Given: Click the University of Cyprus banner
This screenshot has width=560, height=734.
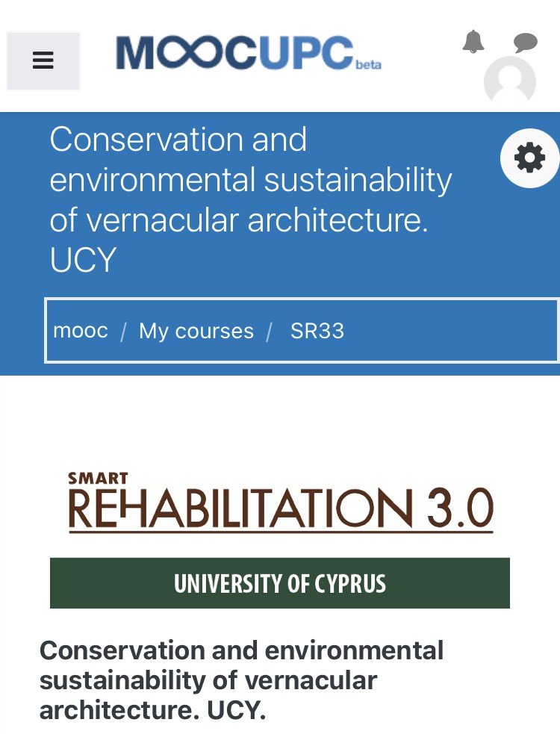Looking at the screenshot, I should click(x=279, y=583).
